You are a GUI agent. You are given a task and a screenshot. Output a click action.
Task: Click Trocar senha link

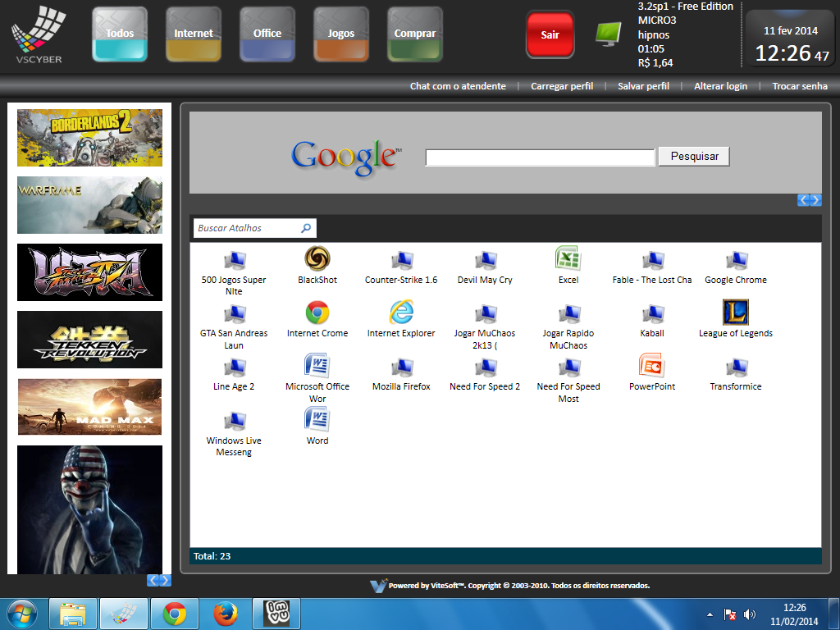(x=800, y=86)
